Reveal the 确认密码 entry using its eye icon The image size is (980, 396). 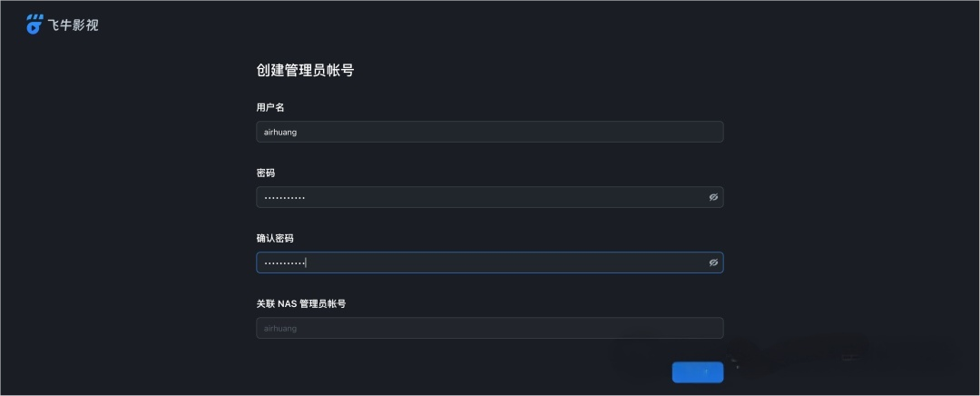coord(713,262)
